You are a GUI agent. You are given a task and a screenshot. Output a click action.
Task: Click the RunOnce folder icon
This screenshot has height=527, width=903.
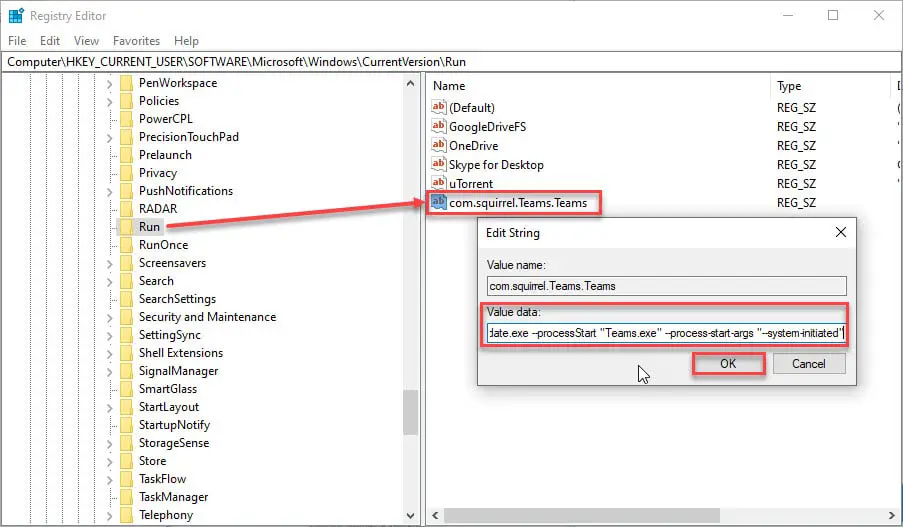pos(126,245)
